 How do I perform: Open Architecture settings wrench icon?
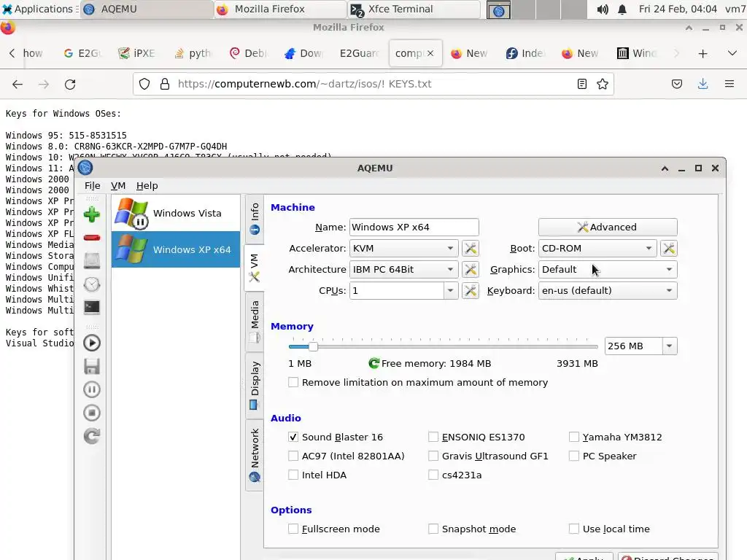(471, 270)
